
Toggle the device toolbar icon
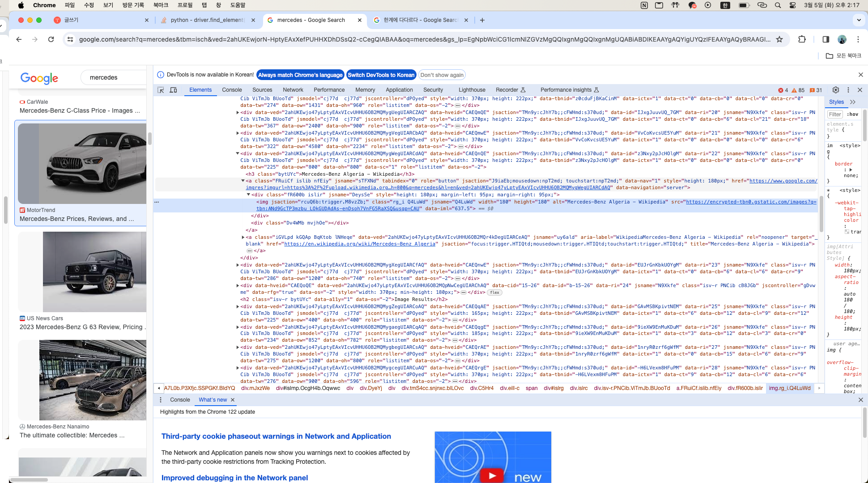click(174, 90)
